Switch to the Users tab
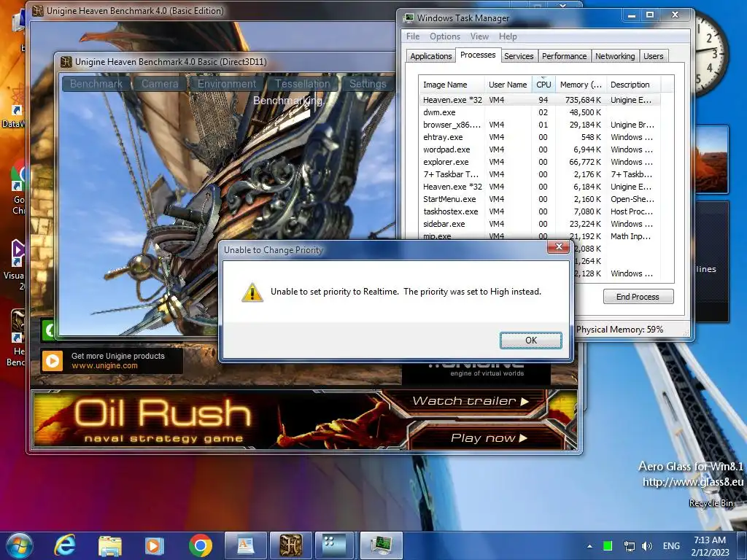 (653, 56)
